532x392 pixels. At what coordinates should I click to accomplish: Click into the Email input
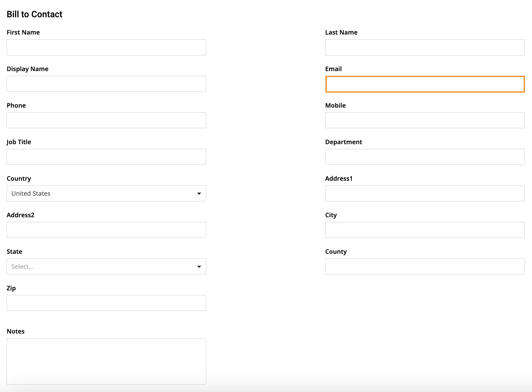425,84
